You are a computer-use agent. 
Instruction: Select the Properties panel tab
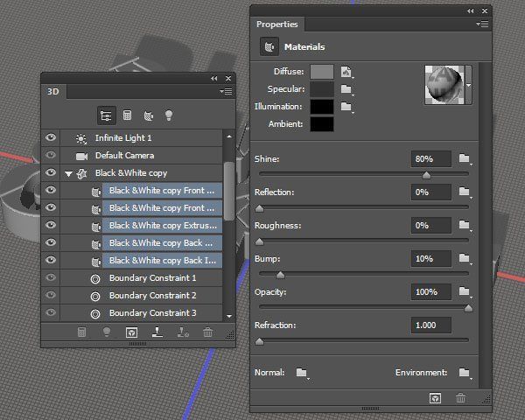click(277, 24)
